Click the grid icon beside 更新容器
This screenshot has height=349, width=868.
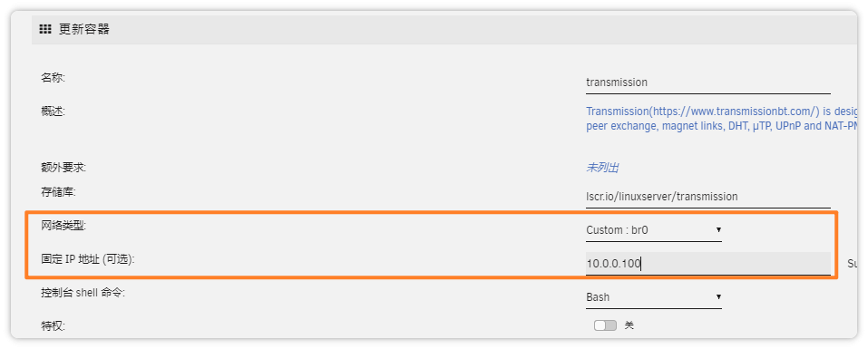45,29
